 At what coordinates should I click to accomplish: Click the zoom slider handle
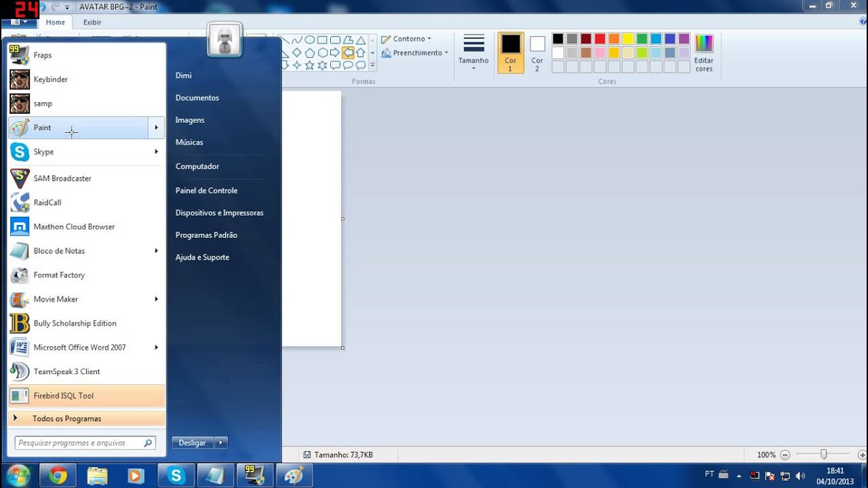point(823,455)
